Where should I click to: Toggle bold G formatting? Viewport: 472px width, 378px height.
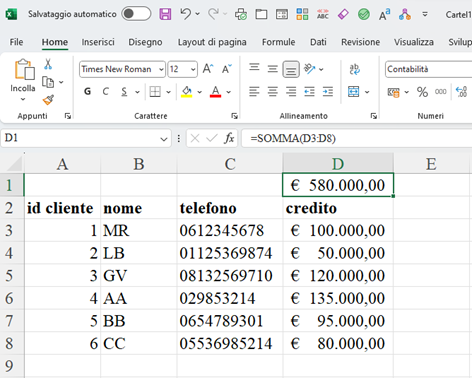click(87, 92)
